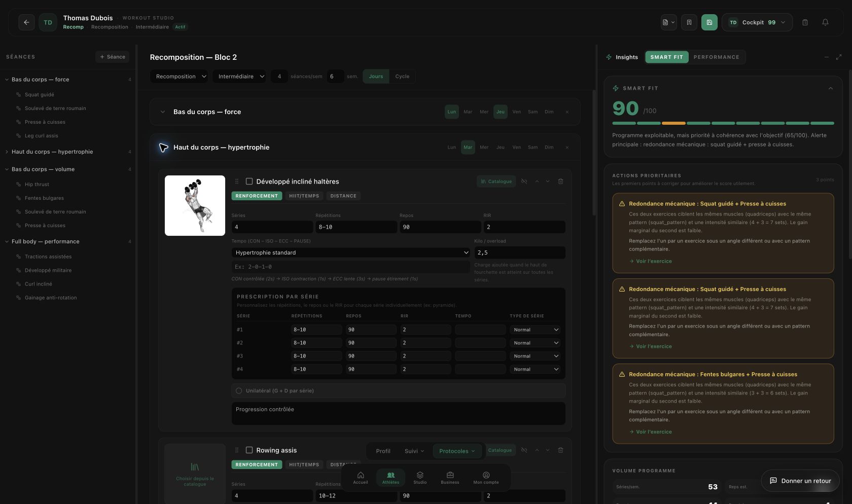Toggle Lun for Bas du corps — force
The width and height of the screenshot is (852, 504).
[x=451, y=112]
